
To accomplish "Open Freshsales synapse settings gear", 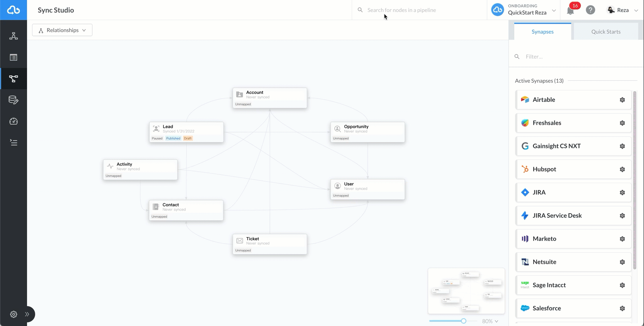I will pyautogui.click(x=622, y=123).
